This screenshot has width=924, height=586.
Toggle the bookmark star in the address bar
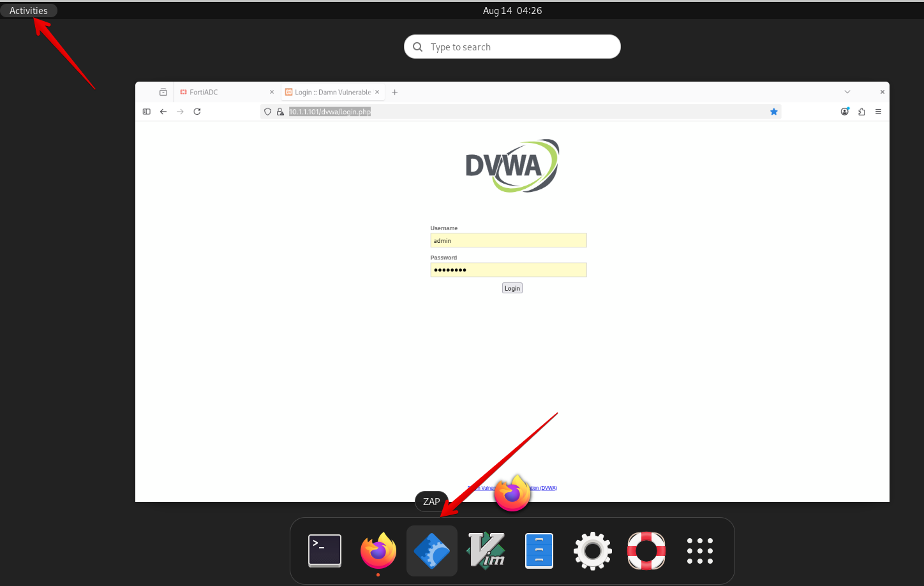pos(774,112)
